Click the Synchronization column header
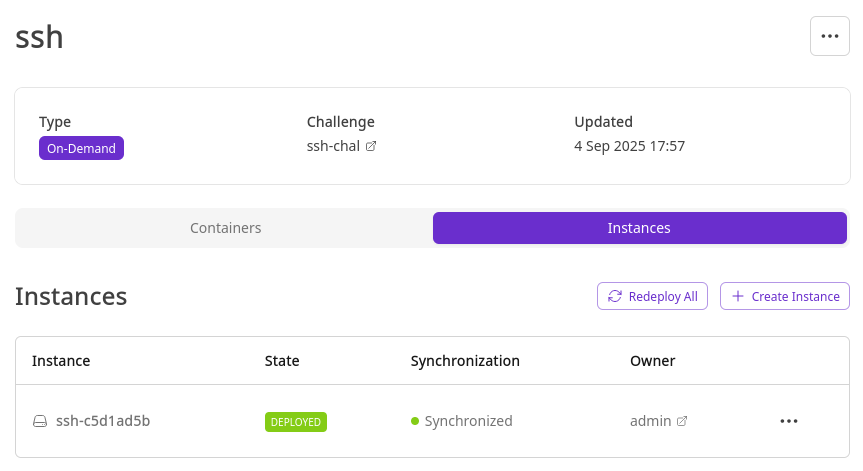The width and height of the screenshot is (863, 471). [465, 360]
